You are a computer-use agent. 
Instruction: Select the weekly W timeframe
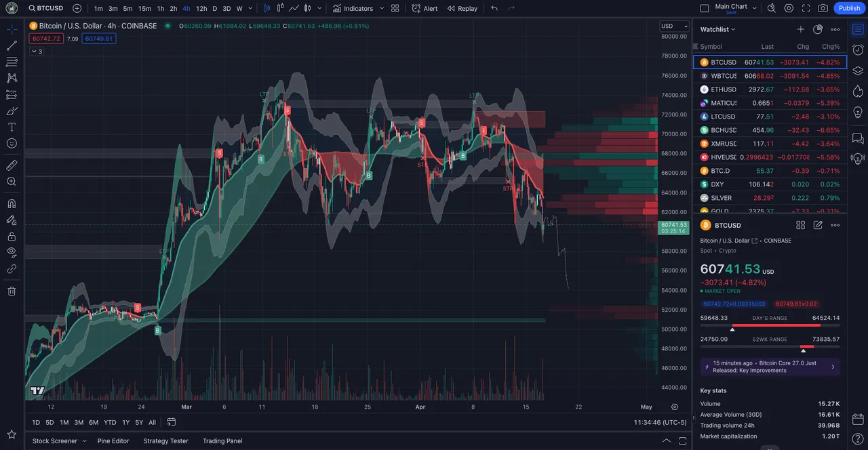click(x=239, y=8)
